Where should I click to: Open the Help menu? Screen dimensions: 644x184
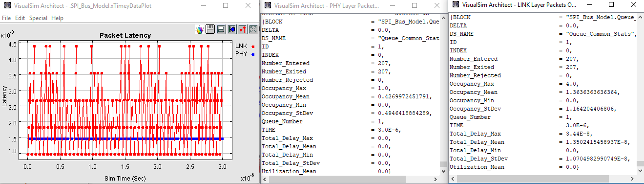point(57,18)
